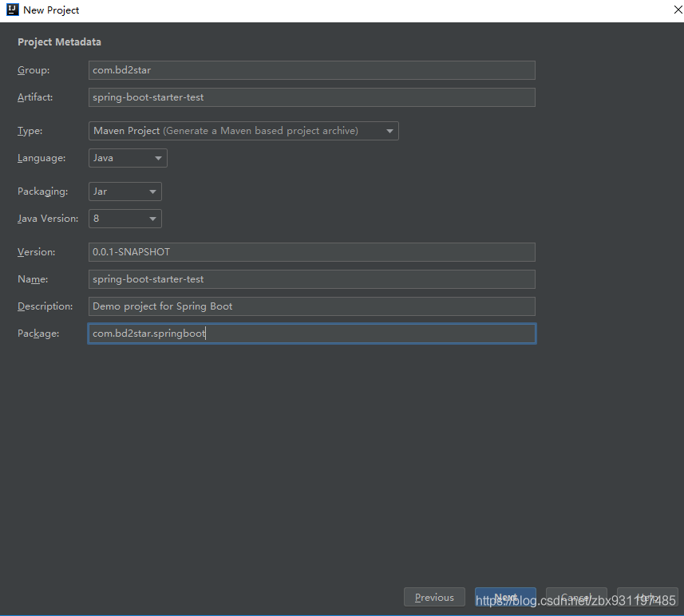Edit the Group field com.bd2star
The image size is (684, 616).
312,70
